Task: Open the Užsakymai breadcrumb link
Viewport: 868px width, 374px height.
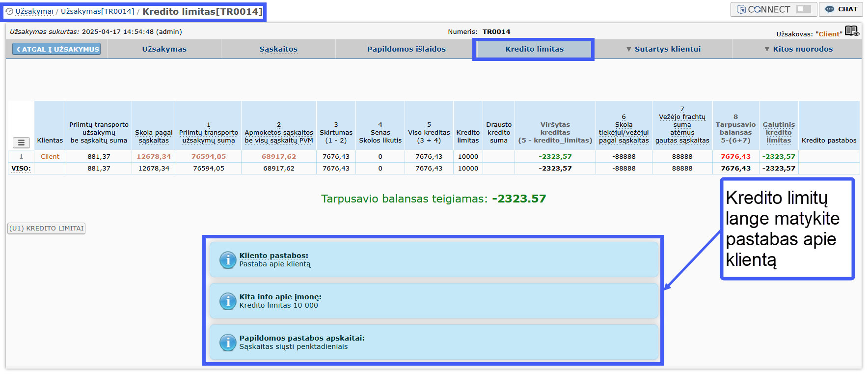Action: point(34,11)
